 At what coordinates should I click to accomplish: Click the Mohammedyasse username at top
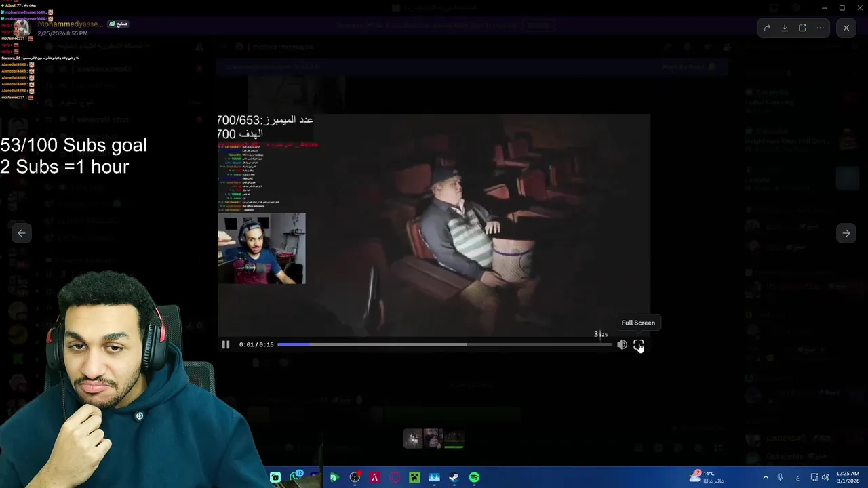pyautogui.click(x=71, y=24)
